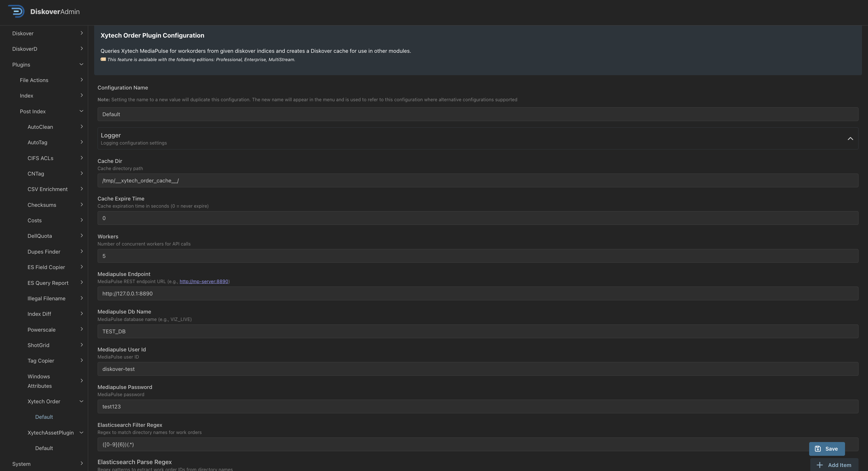Click the Elasticsearch Parse Regex label

point(134,462)
